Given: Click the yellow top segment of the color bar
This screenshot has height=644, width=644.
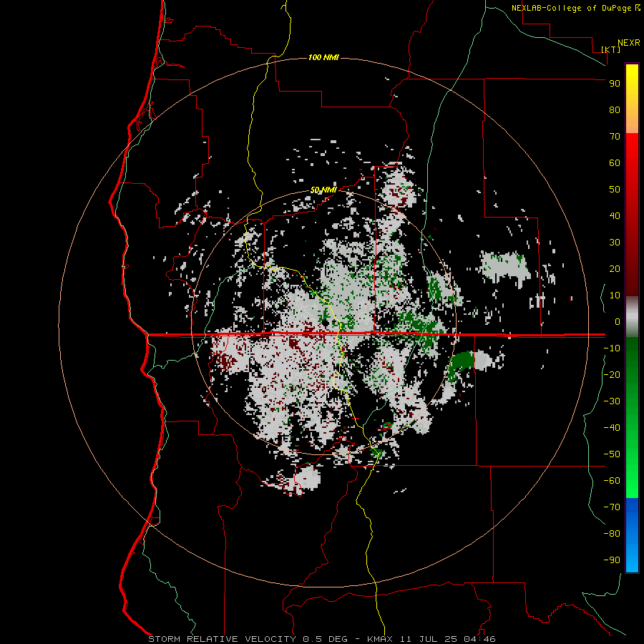Looking at the screenshot, I should click(x=632, y=99).
